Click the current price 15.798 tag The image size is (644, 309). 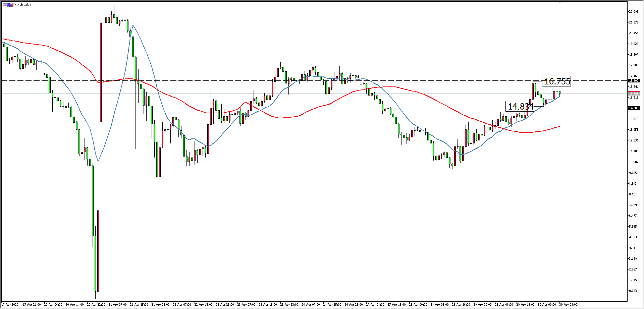[x=634, y=94]
